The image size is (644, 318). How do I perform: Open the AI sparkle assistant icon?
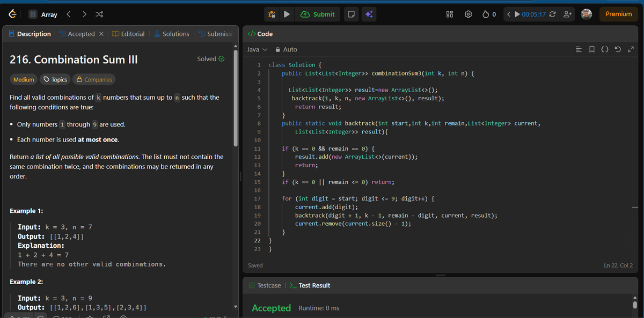point(370,14)
